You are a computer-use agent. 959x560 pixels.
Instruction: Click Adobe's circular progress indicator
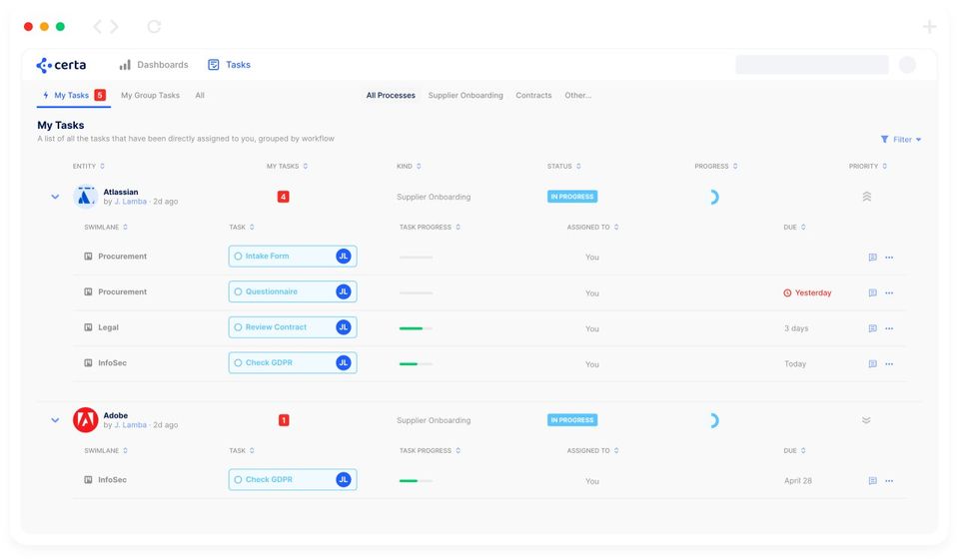click(x=713, y=420)
